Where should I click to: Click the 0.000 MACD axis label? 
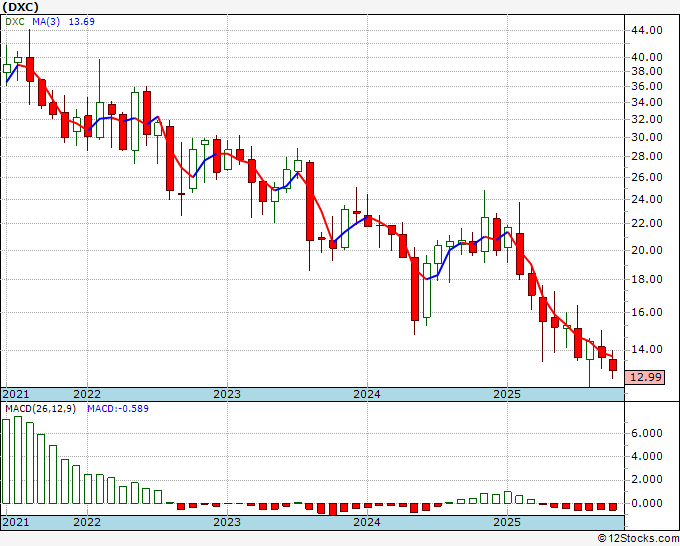(647, 503)
